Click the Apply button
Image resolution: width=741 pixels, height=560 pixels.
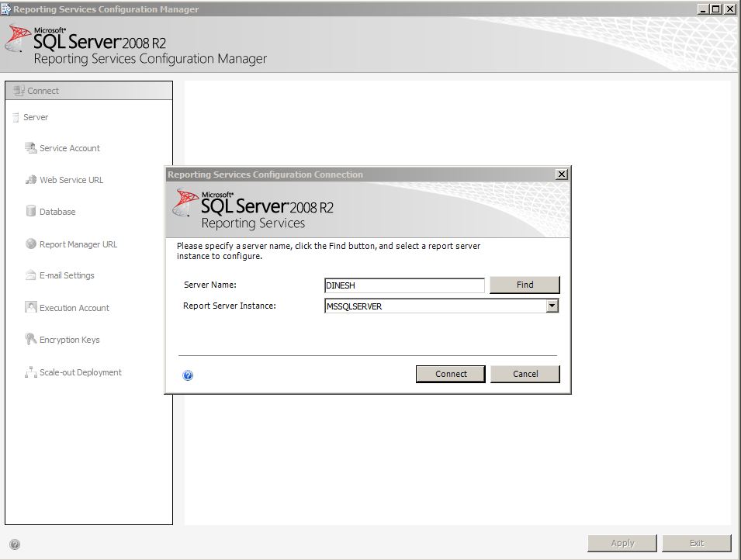[x=622, y=543]
